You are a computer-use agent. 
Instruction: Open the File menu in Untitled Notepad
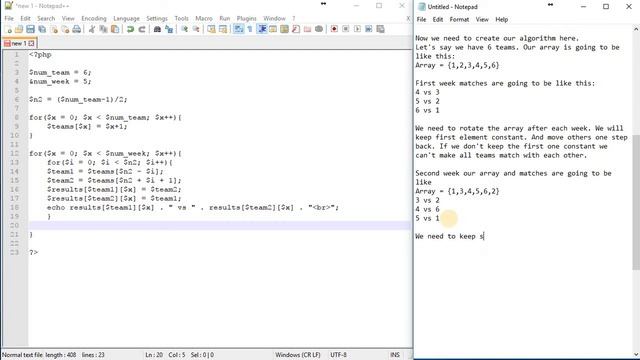pos(421,19)
